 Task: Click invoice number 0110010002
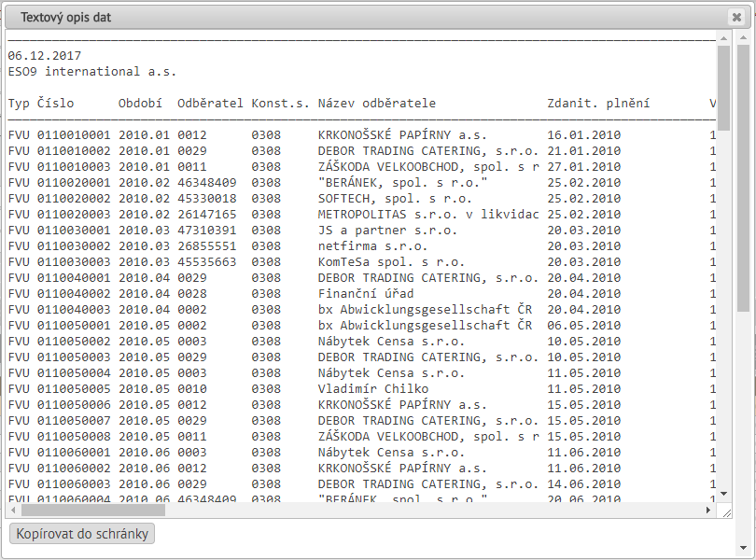point(74,151)
